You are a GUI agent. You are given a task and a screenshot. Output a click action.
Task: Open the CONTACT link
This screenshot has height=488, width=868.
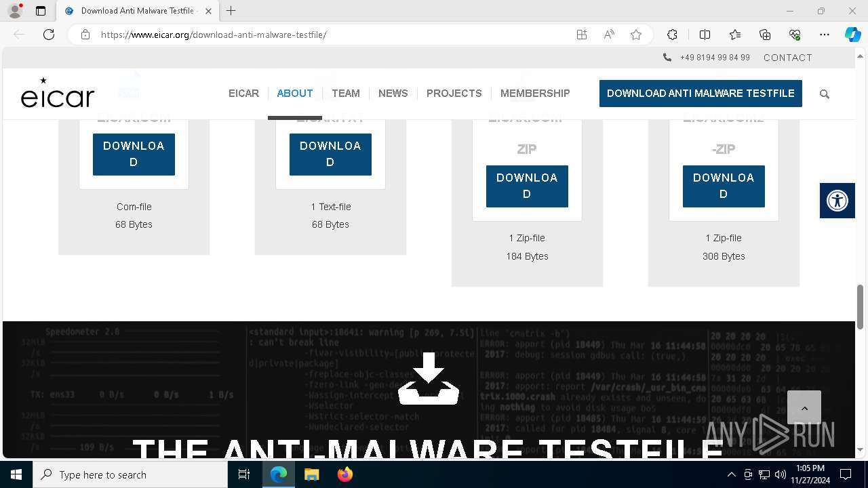click(788, 58)
